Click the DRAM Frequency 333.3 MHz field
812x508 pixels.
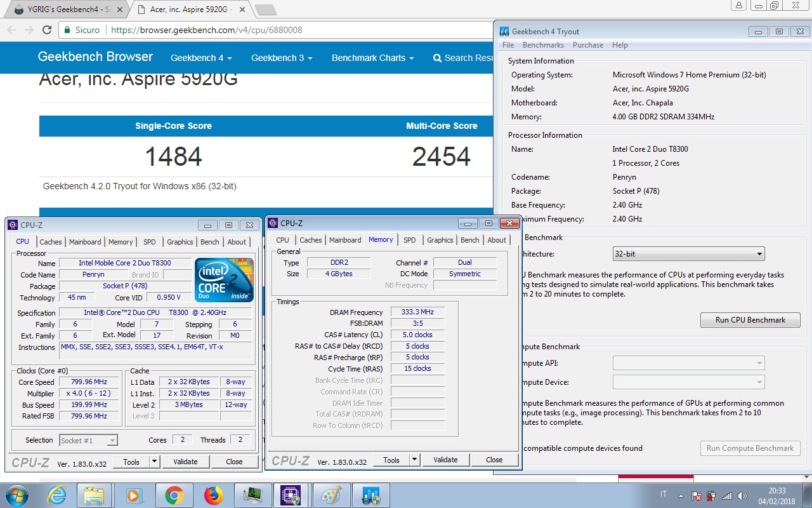417,312
